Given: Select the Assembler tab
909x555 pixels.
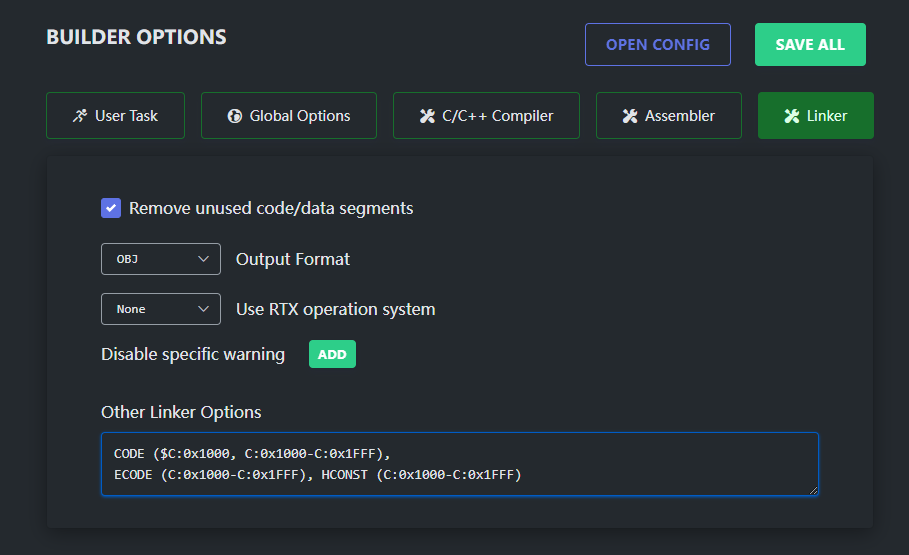Looking at the screenshot, I should (x=679, y=116).
